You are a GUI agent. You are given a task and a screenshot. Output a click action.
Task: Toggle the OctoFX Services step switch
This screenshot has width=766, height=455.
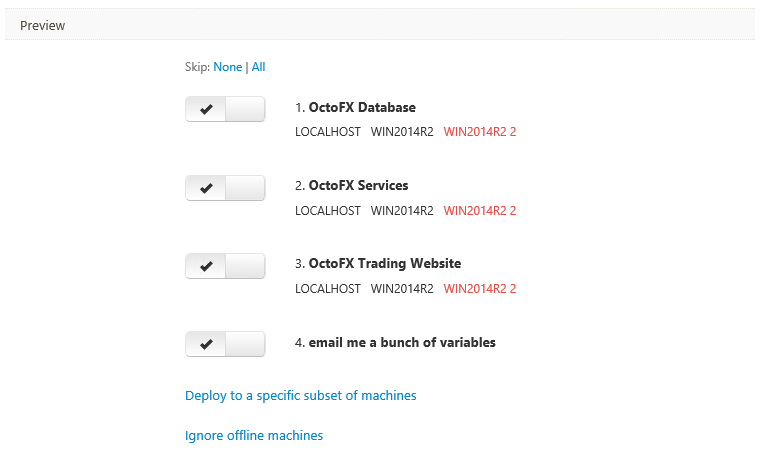tap(225, 188)
